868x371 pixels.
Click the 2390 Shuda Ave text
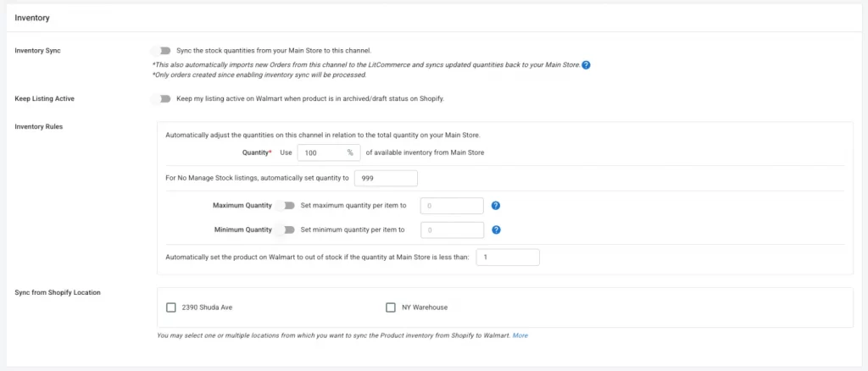(x=207, y=307)
